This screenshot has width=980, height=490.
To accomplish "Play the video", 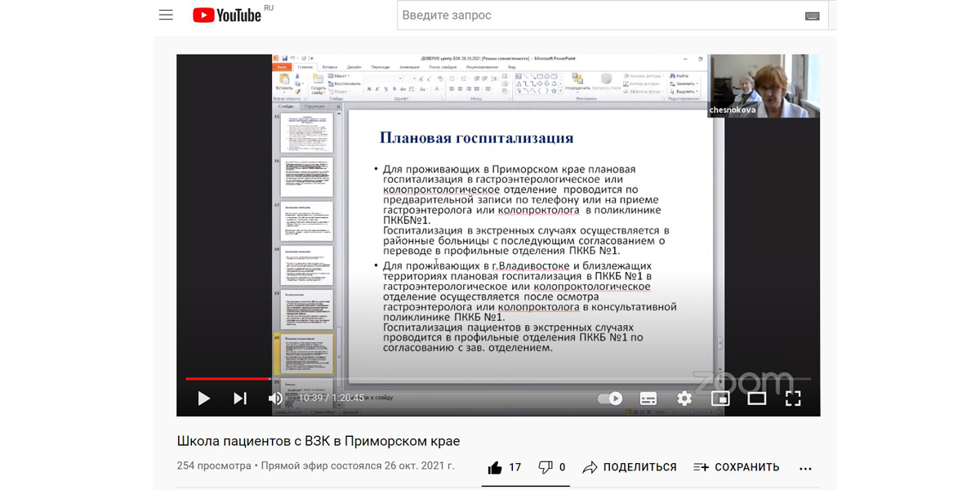I will tap(204, 399).
